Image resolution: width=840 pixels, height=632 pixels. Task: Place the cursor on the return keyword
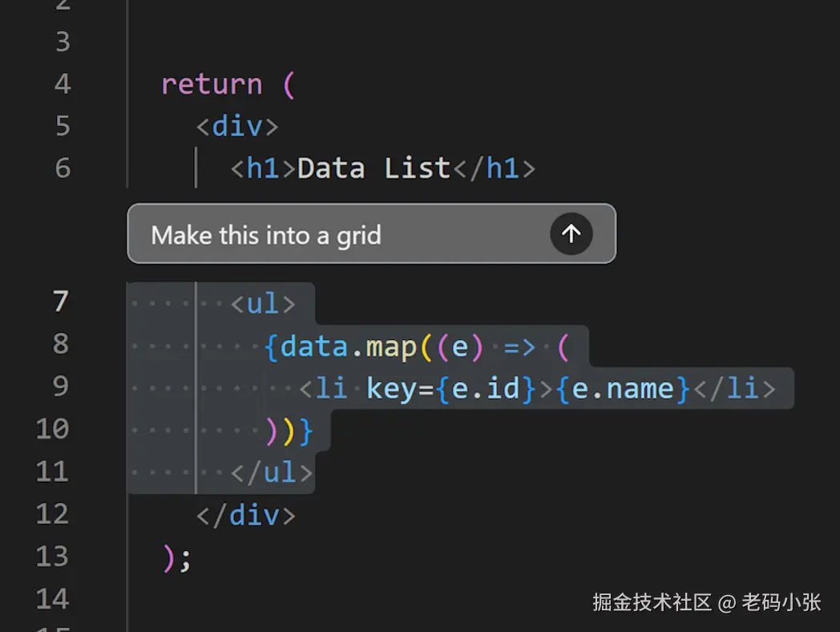[x=212, y=84]
